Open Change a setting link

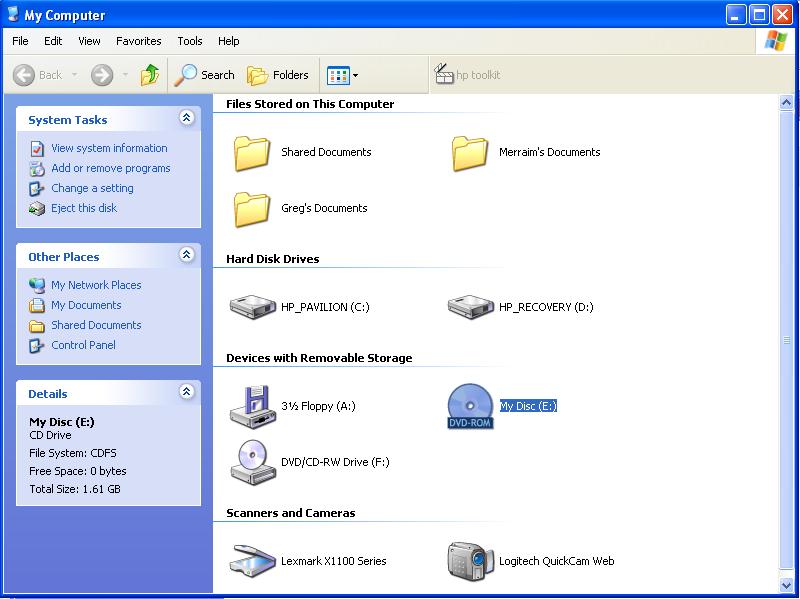point(92,188)
